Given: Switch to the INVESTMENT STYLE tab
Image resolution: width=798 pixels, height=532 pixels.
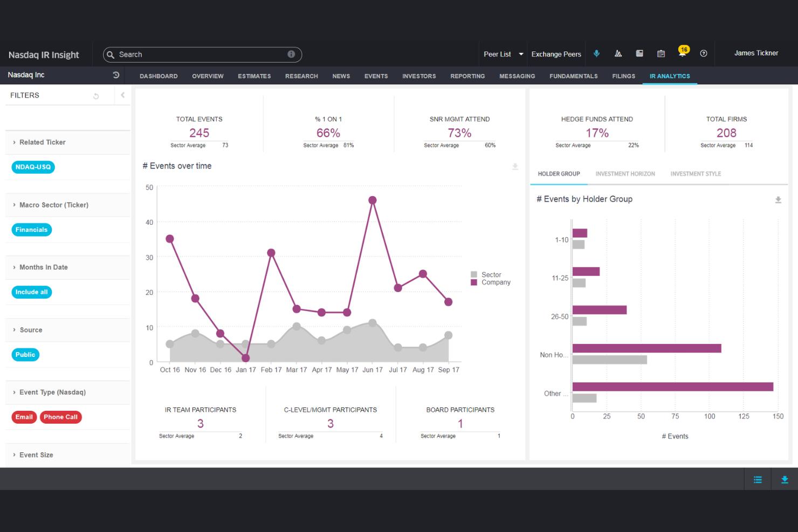Looking at the screenshot, I should (x=696, y=174).
